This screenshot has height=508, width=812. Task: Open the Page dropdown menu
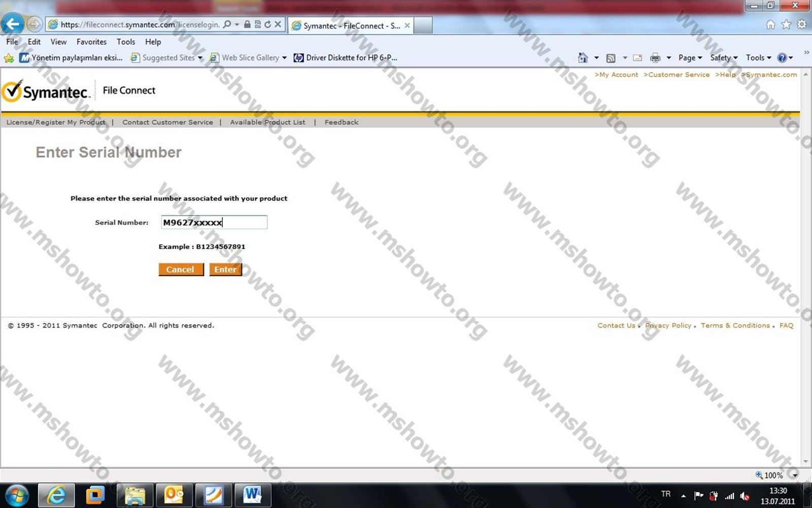click(690, 58)
